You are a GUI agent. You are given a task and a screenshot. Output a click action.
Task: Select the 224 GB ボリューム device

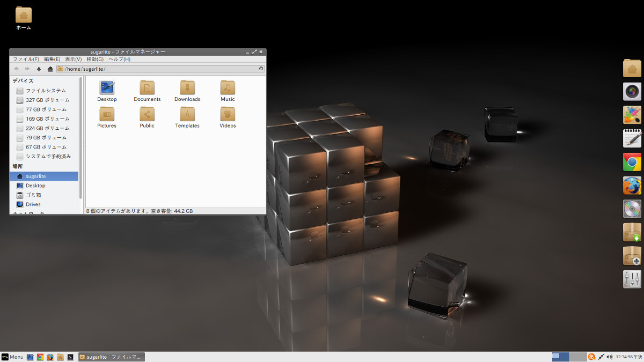45,128
